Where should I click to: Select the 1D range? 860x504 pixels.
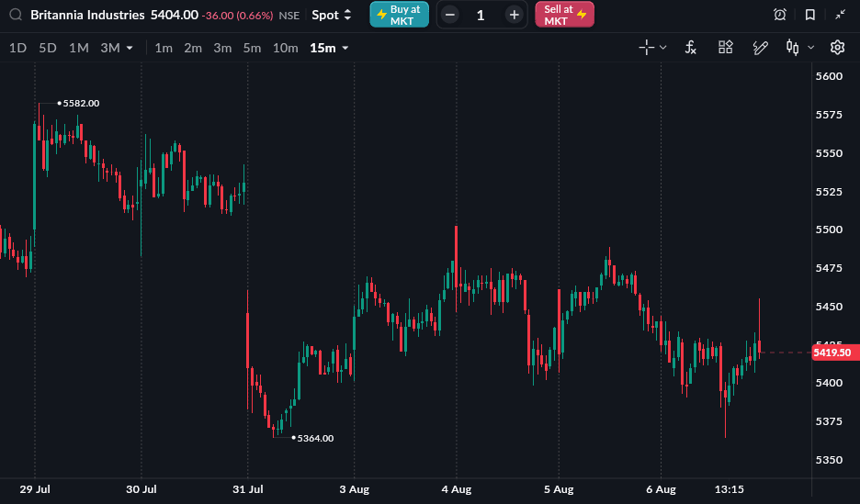(x=17, y=49)
